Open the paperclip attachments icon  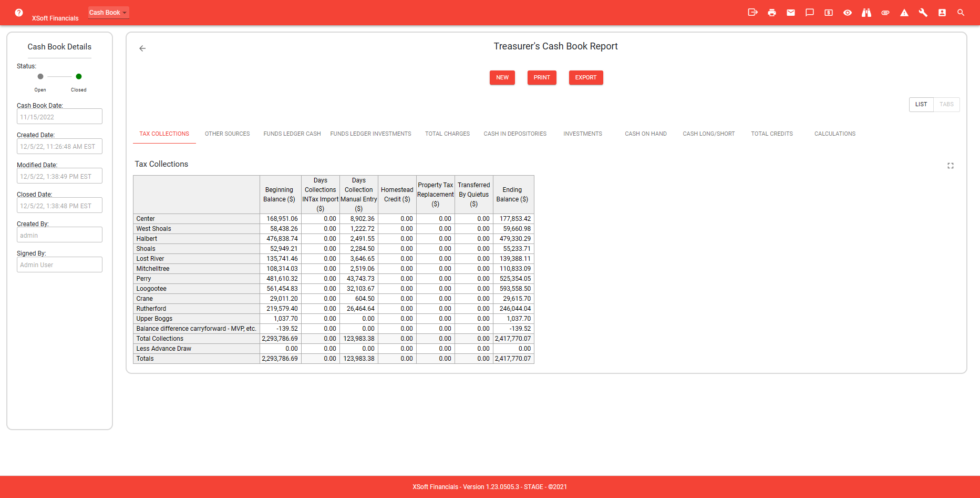885,13
